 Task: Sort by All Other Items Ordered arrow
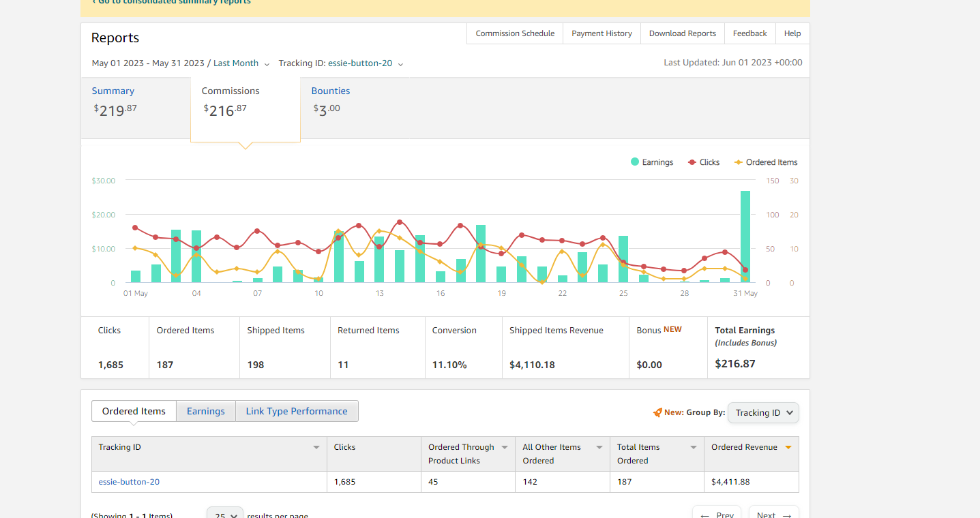(599, 448)
